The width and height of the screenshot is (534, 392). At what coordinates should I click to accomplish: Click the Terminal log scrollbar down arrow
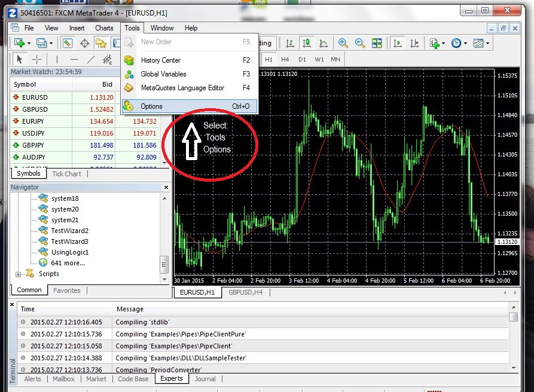click(514, 368)
